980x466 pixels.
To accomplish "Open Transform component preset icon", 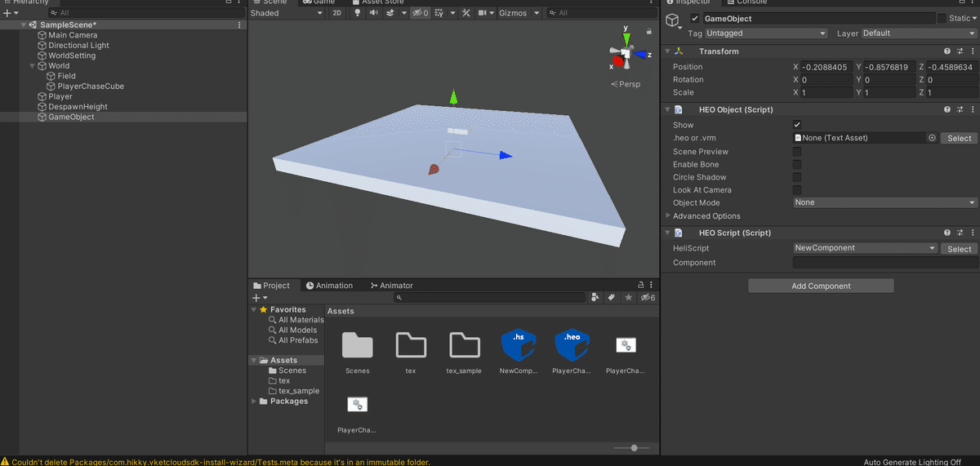I will [x=960, y=51].
